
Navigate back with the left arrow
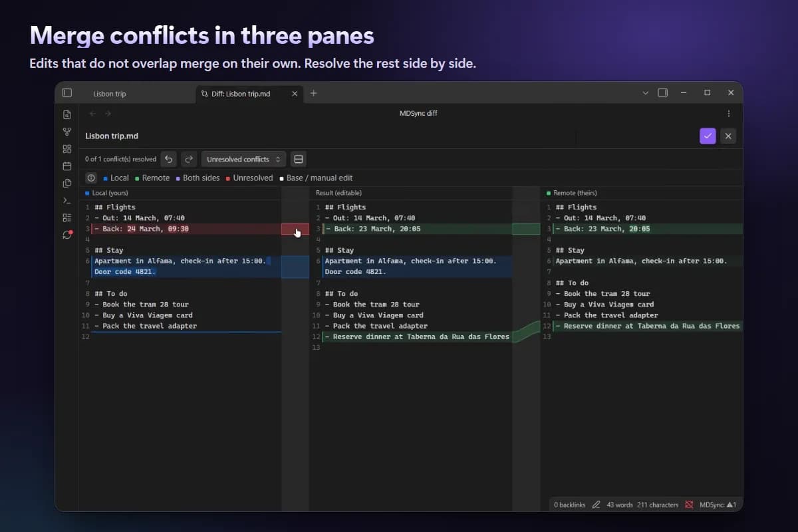point(93,114)
